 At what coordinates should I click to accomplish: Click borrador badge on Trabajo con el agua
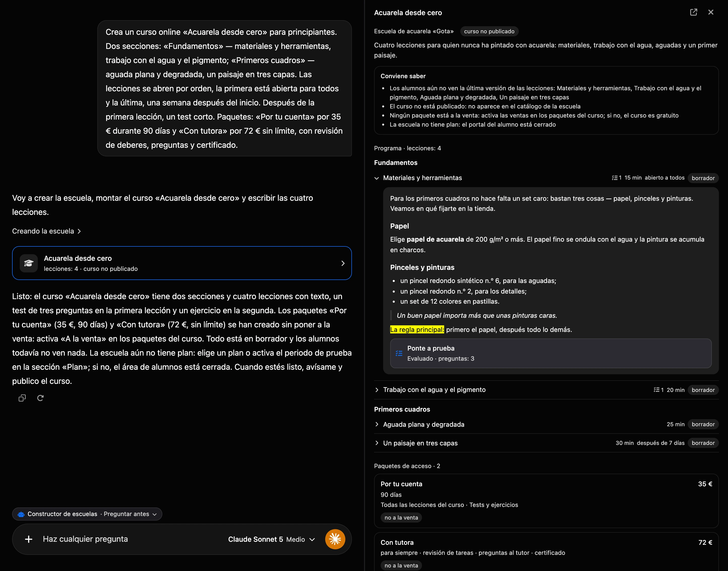703,390
